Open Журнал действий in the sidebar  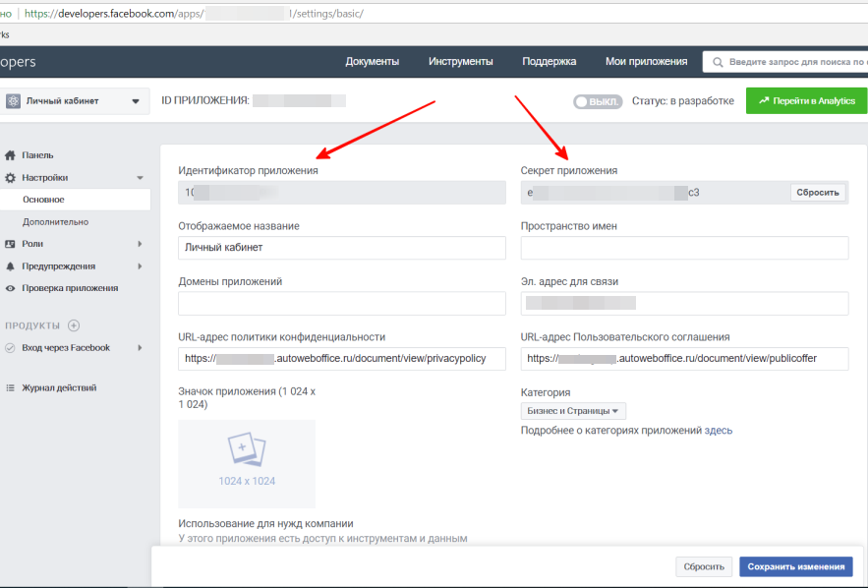[x=59, y=388]
